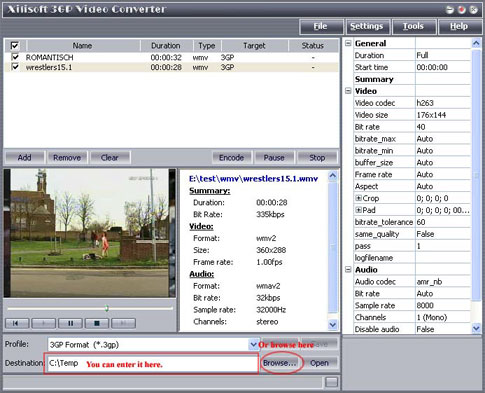Click the Target column header
The height and width of the screenshot is (393, 485).
click(254, 46)
